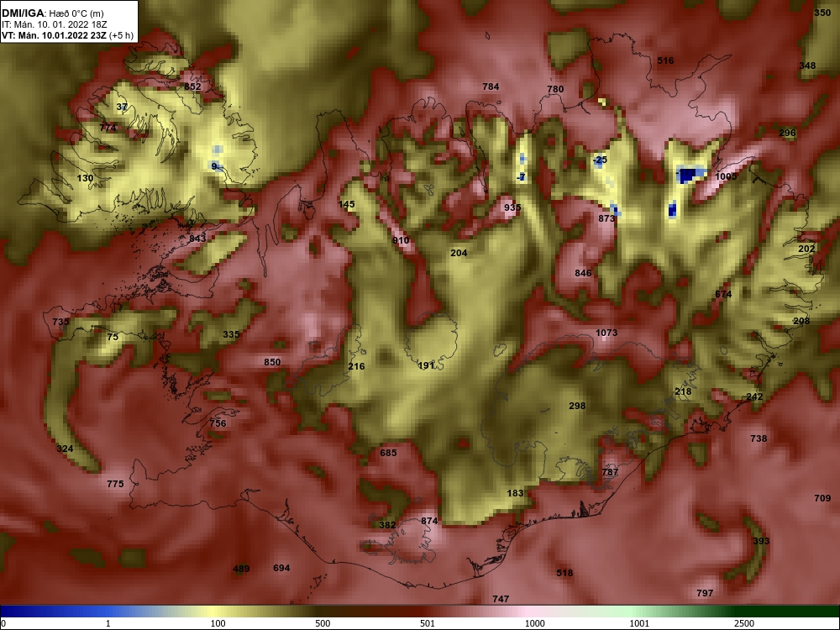Click the legend label 501
This screenshot has height=630, width=840.
(x=427, y=623)
